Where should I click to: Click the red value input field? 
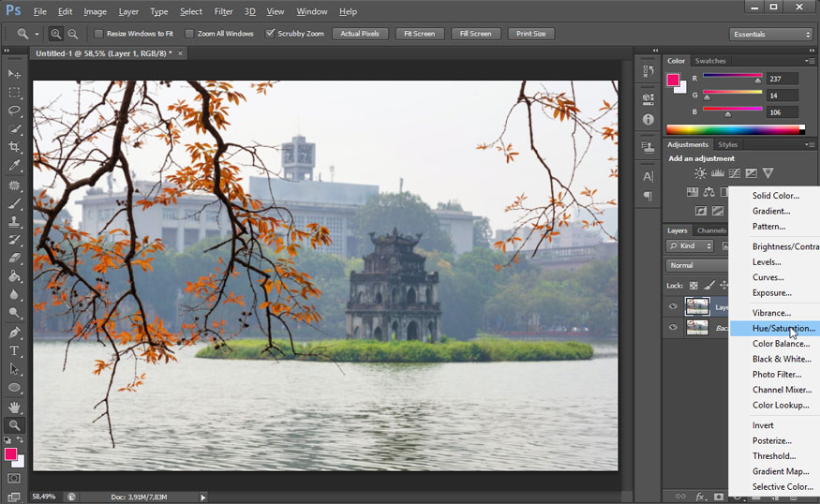782,79
